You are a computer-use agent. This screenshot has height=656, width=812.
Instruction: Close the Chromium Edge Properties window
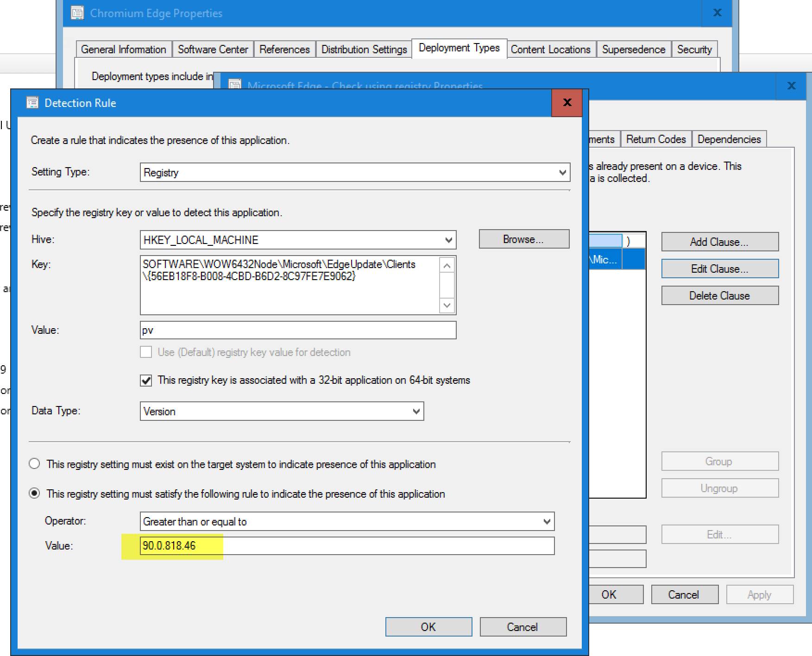717,13
